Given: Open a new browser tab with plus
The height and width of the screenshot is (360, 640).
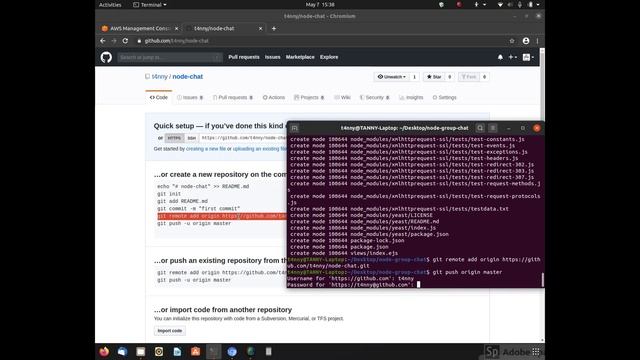Looking at the screenshot, I should 274,29.
